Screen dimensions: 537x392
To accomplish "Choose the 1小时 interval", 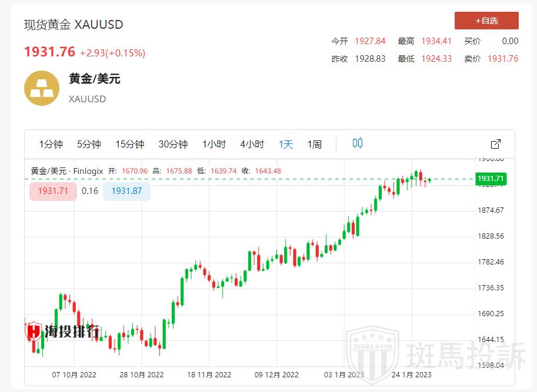I will click(214, 145).
